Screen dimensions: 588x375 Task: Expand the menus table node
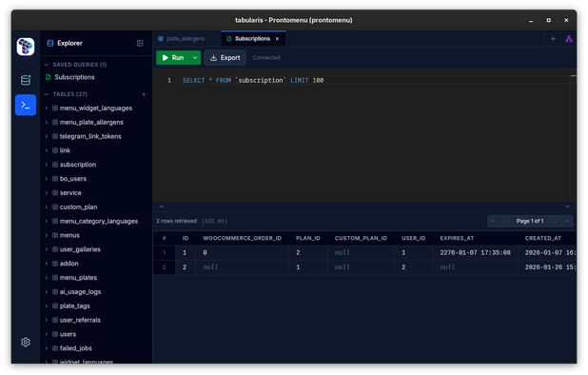point(47,235)
